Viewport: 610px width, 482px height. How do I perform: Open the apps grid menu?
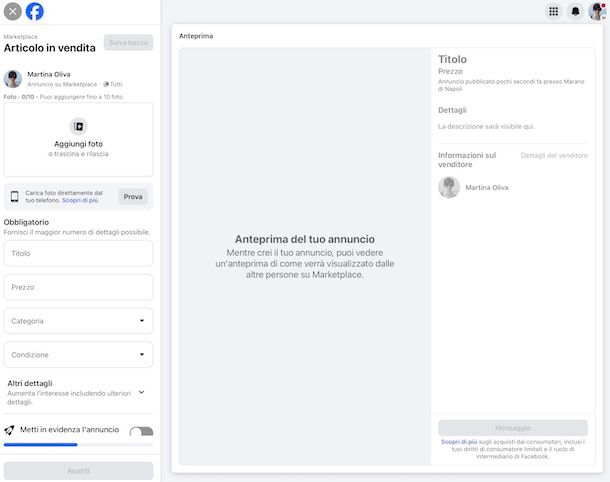554,12
